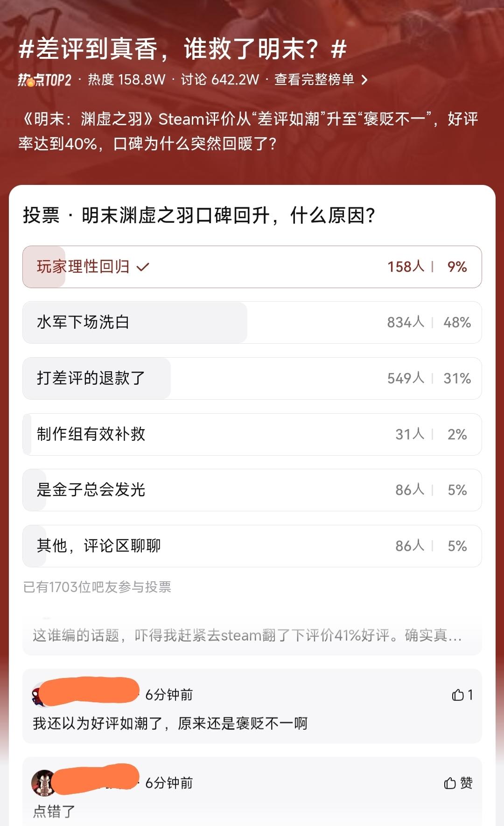Open the Spider-Man avatar of first commenter

click(x=37, y=695)
